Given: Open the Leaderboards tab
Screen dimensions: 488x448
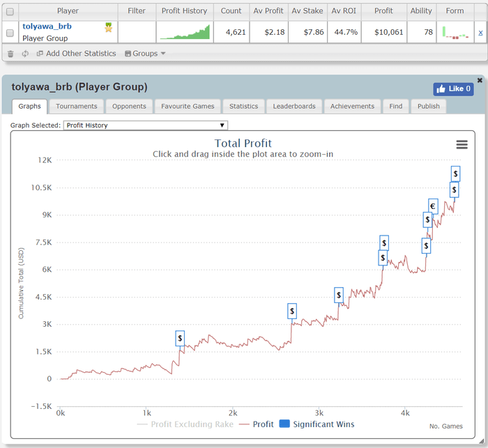Looking at the screenshot, I should point(293,107).
